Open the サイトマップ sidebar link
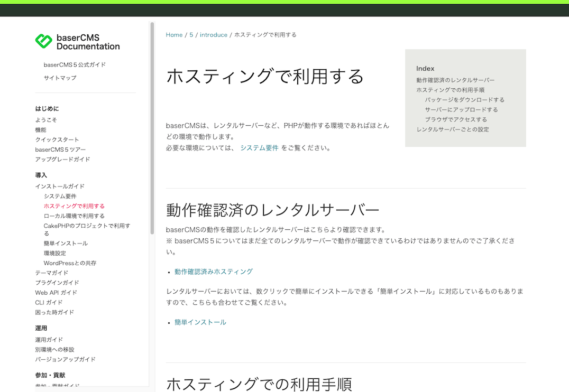 [60, 78]
